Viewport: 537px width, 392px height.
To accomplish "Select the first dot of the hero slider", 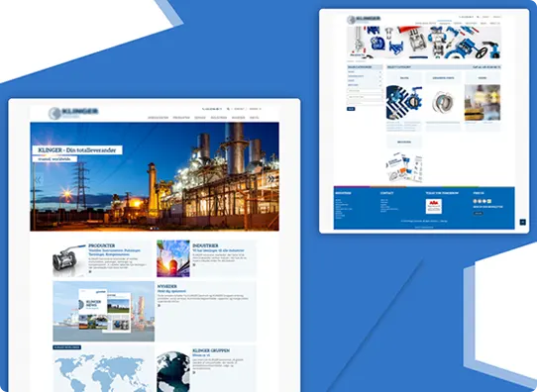I will pyautogui.click(x=151, y=228).
